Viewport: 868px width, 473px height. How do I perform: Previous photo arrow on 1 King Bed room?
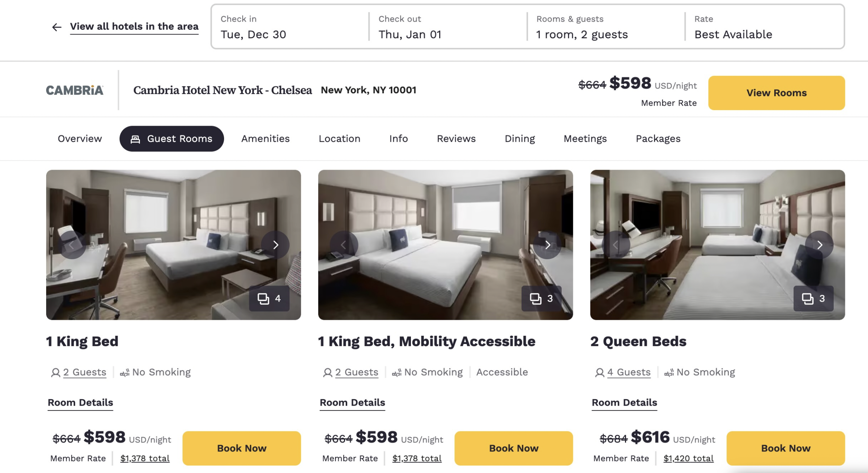coord(71,245)
